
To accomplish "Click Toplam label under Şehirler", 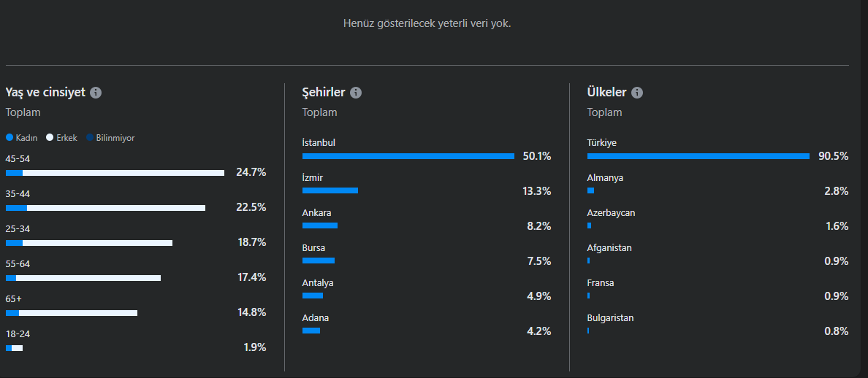I will coord(319,112).
